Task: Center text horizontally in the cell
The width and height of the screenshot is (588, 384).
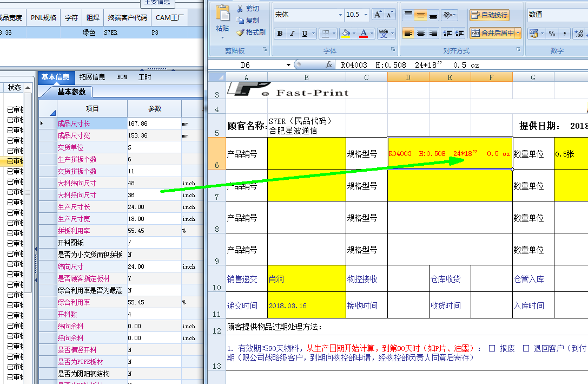Action: (421, 33)
